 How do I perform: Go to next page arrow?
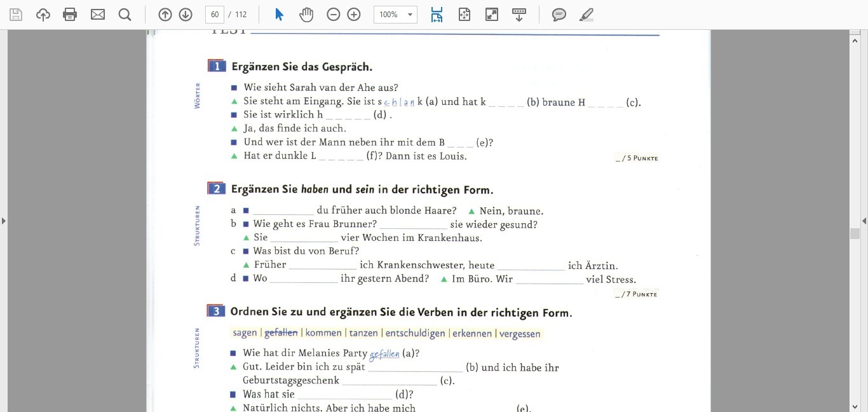[x=186, y=15]
